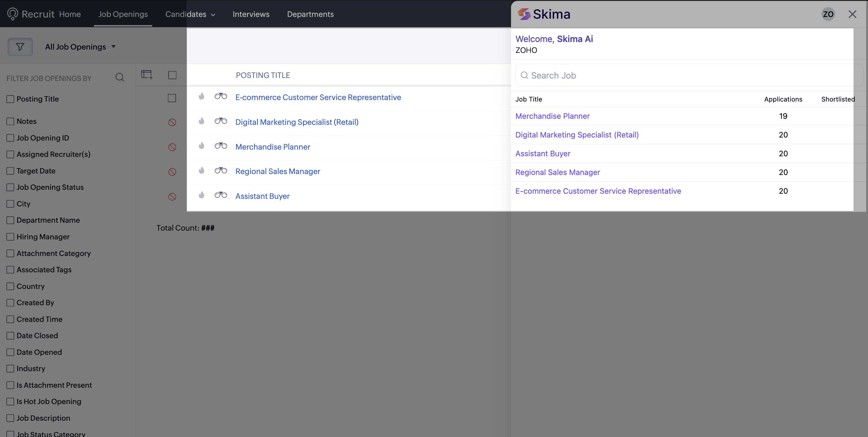Open the column customization table icon
The width and height of the screenshot is (868, 437).
point(146,75)
